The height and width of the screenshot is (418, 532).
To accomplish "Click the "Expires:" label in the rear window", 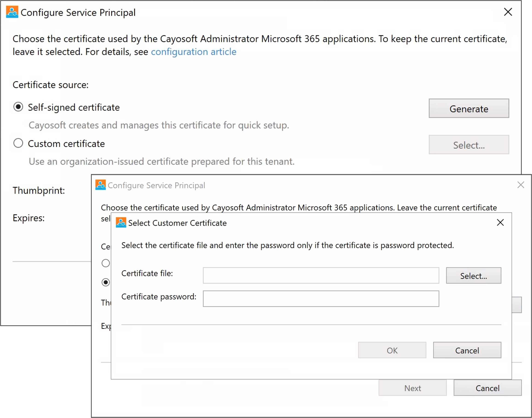I will click(29, 218).
